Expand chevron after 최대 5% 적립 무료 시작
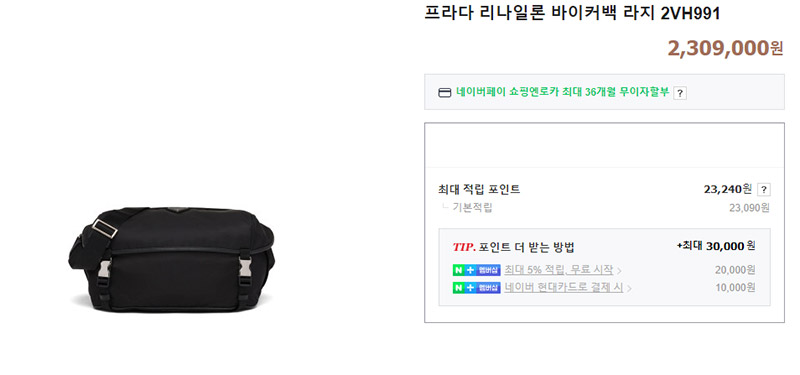 (619, 271)
